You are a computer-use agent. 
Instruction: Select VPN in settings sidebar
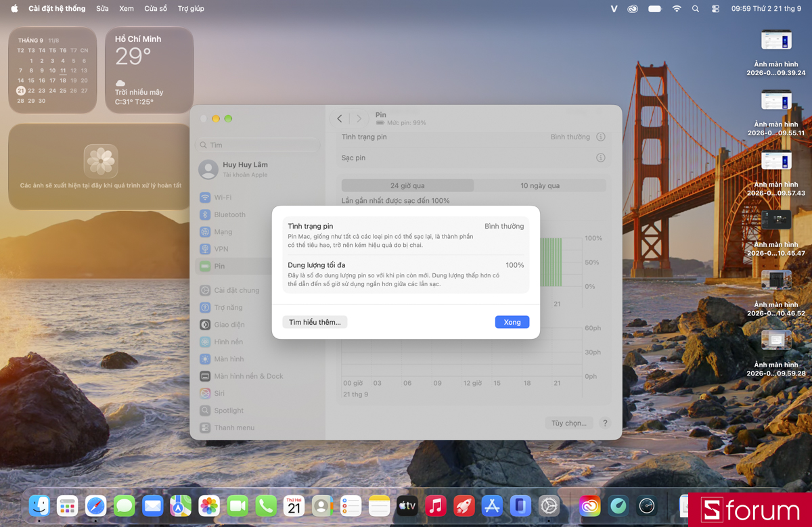point(257,249)
